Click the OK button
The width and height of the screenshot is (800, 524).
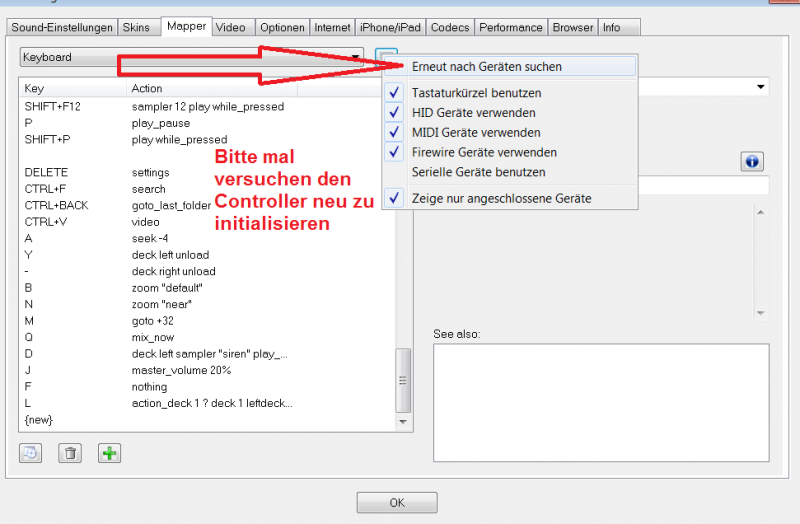397,503
